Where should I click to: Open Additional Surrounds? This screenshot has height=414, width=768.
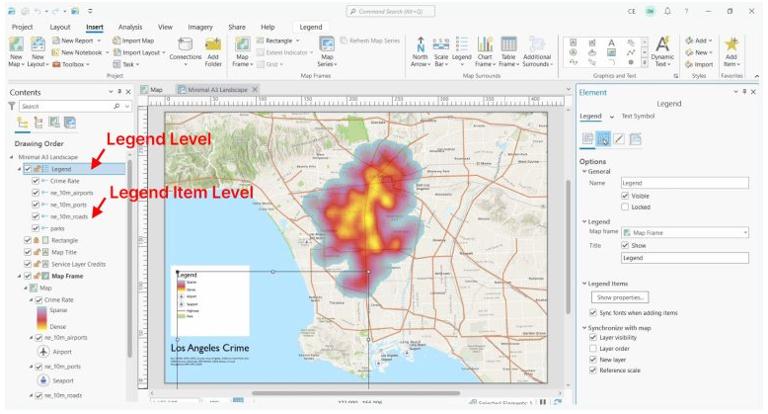click(537, 45)
